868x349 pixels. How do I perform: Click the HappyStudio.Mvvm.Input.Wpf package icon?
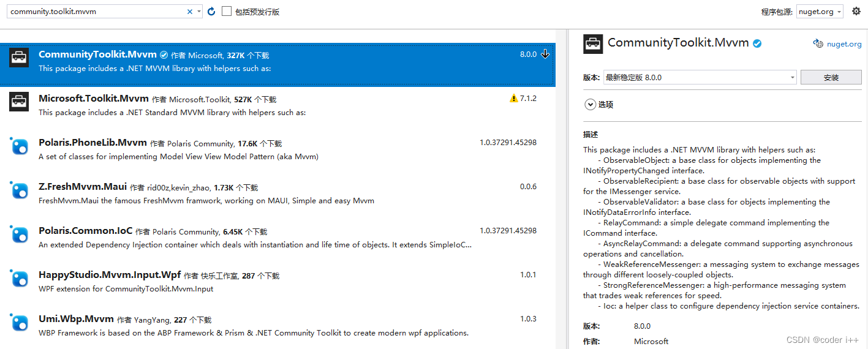tap(19, 278)
